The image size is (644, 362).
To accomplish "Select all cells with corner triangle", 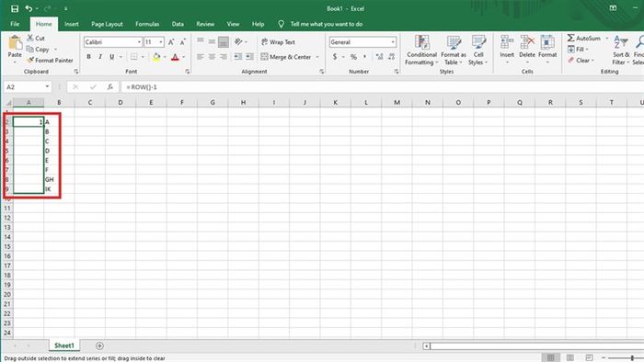I will pyautogui.click(x=8, y=103).
